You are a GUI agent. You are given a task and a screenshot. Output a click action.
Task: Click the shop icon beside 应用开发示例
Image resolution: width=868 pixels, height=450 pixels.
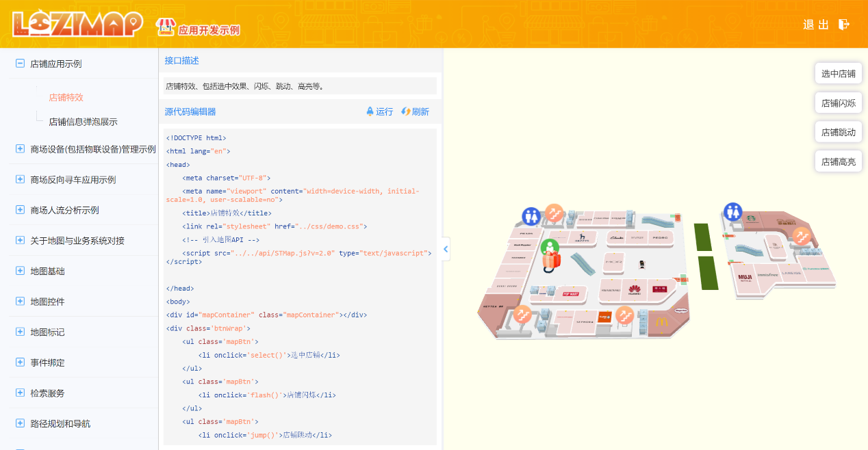(166, 27)
